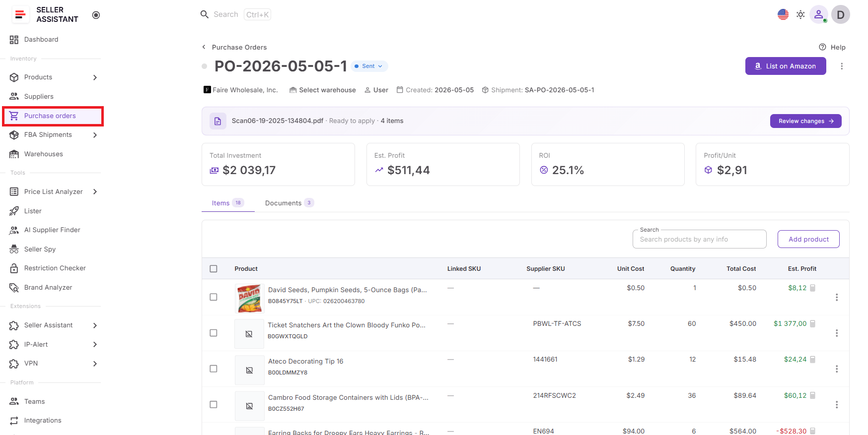Expand the VPN chevron
Screen dimensions: 868x435
(95, 364)
